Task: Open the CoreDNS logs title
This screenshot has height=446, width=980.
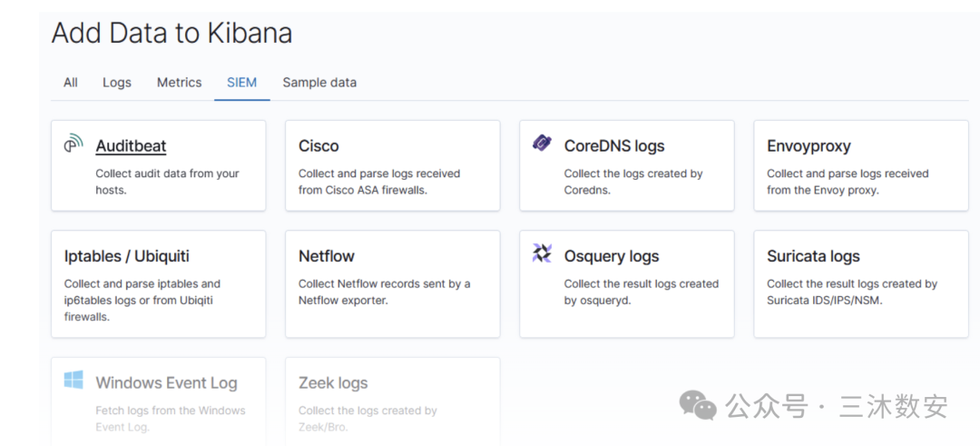Action: (x=614, y=145)
